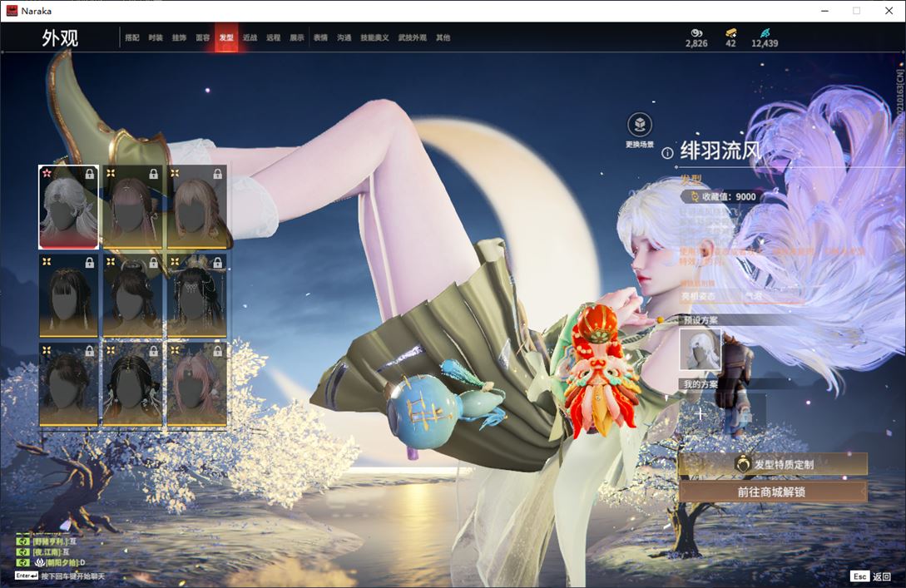Choose the preset hairstyle under 预设方案
The image size is (906, 588).
[x=700, y=348]
